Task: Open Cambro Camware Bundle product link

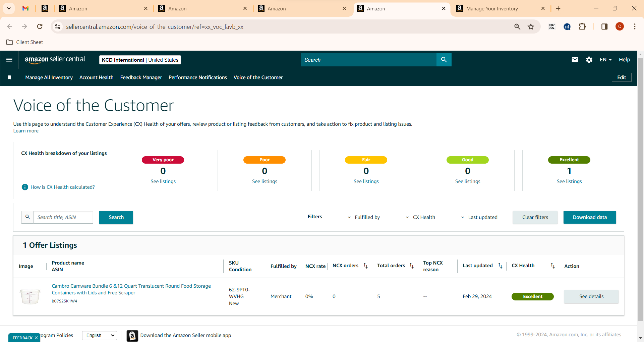Action: coord(131,289)
